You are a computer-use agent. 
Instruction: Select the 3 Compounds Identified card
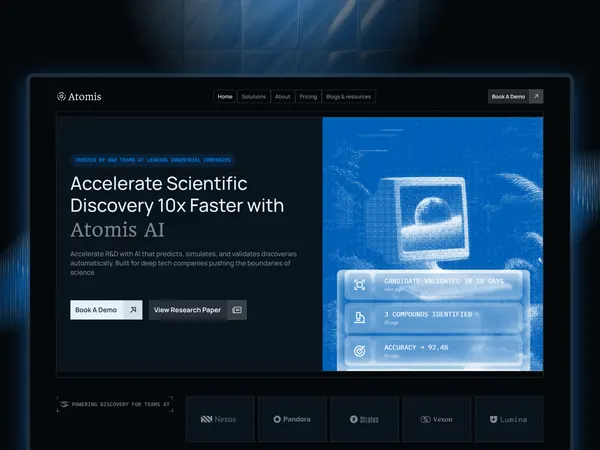[433, 318]
